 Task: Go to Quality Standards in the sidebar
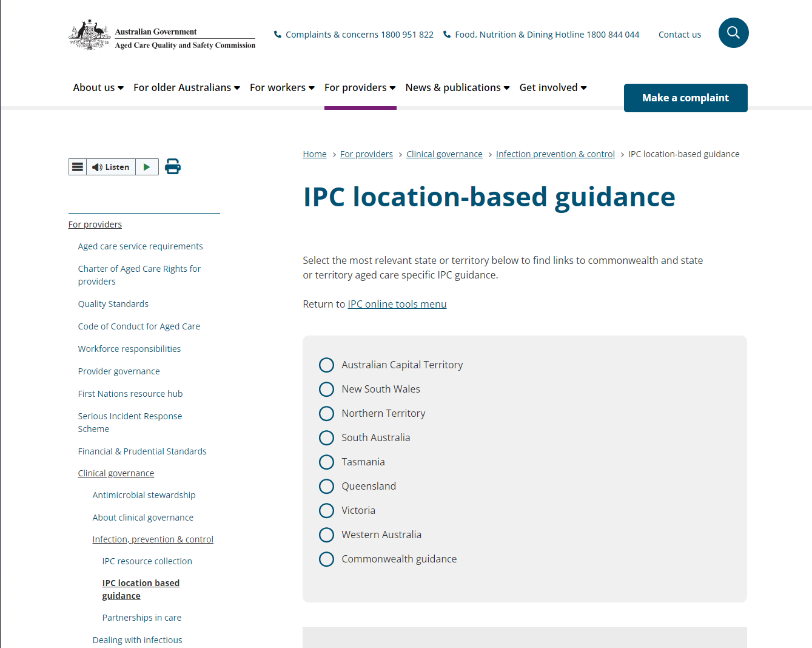[x=113, y=303]
